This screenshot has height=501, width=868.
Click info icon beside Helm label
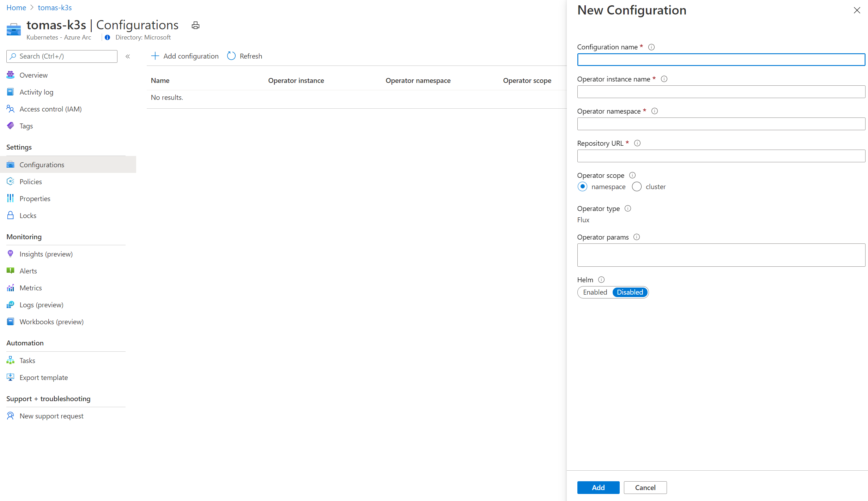(601, 280)
